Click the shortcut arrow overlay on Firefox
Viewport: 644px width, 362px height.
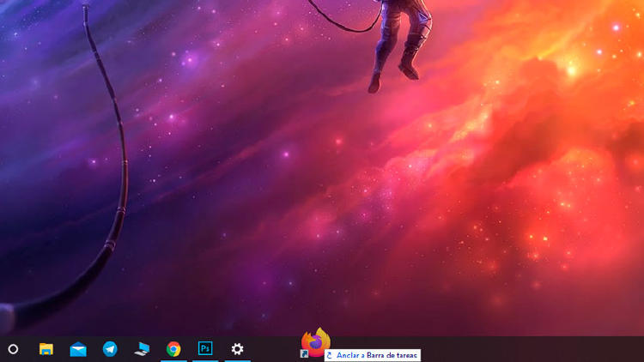304,353
